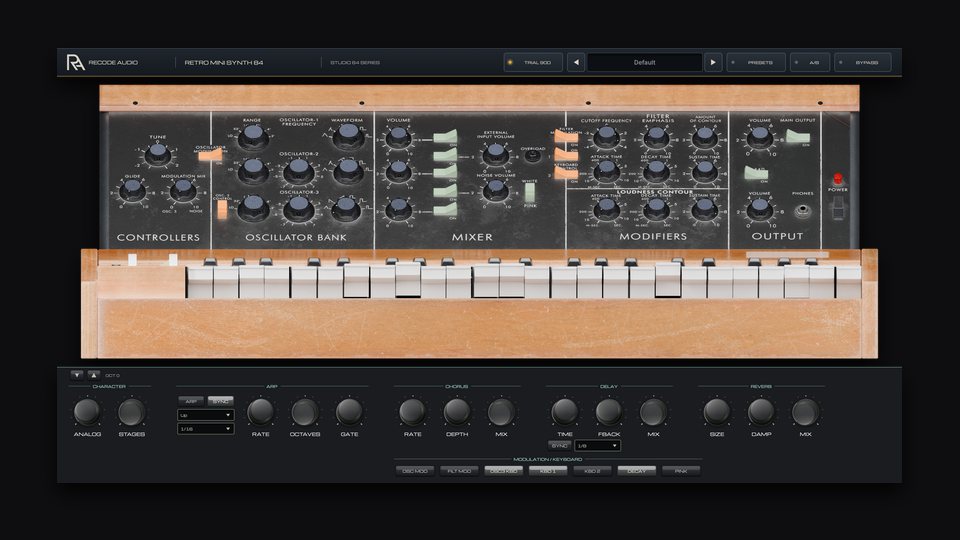Click the OSC3 KBD button

503,471
